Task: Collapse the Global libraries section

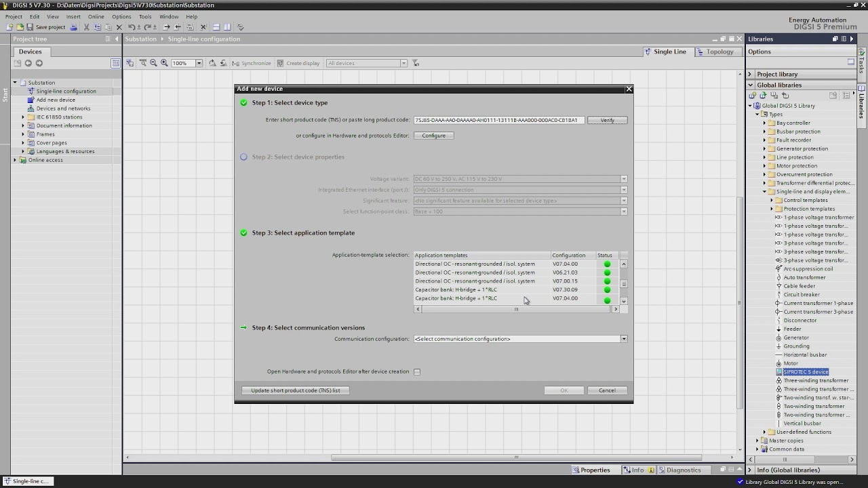Action: coord(751,85)
